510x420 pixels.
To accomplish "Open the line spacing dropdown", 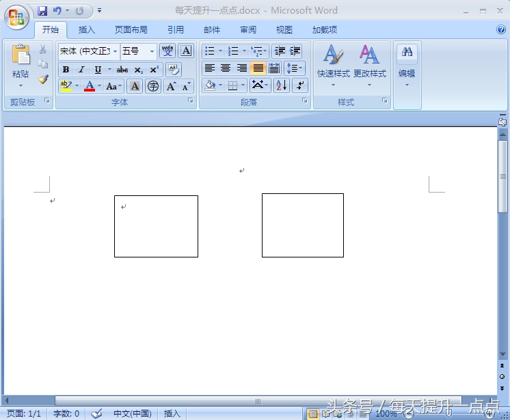I will coord(295,68).
